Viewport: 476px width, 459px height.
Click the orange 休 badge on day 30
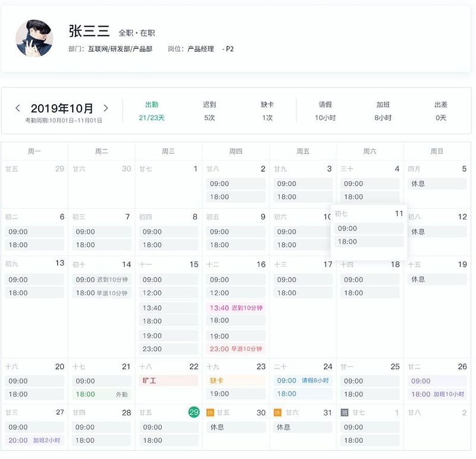(210, 412)
